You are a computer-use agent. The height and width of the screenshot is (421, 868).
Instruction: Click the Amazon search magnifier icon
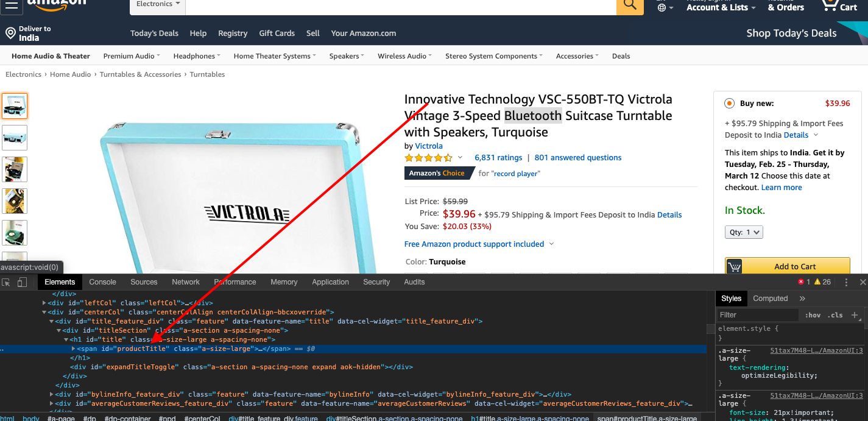click(629, 5)
